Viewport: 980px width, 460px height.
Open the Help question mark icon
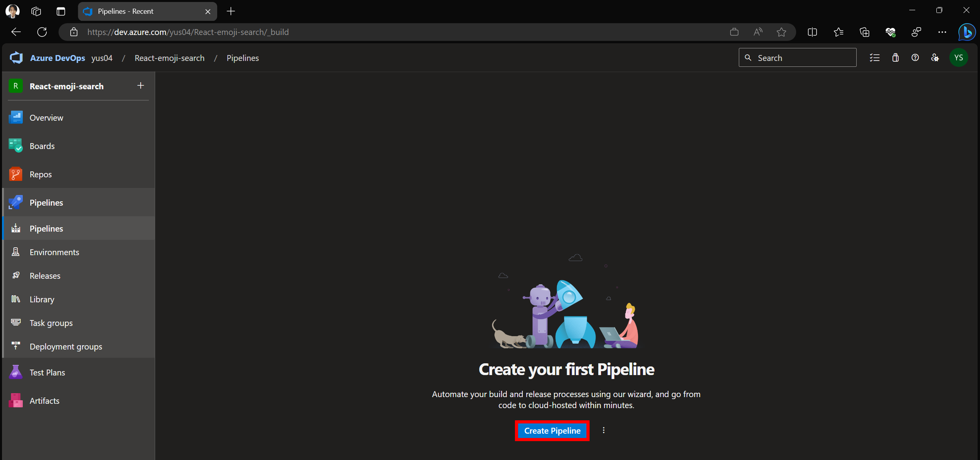pyautogui.click(x=915, y=58)
